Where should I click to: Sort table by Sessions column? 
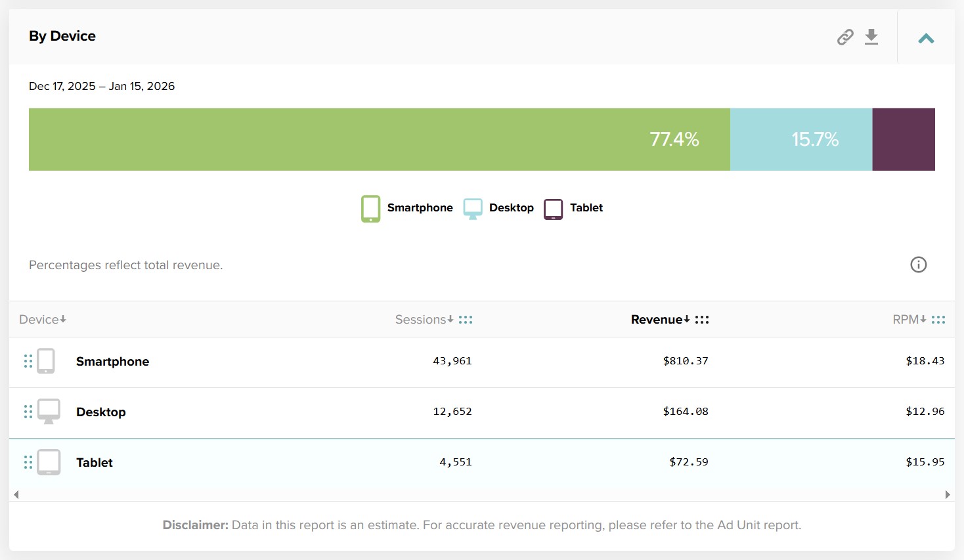(424, 320)
